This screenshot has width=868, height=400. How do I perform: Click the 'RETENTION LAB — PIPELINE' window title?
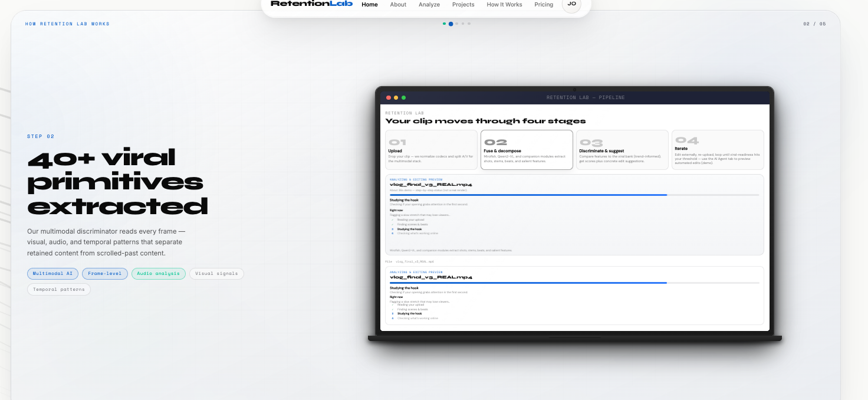(x=586, y=97)
